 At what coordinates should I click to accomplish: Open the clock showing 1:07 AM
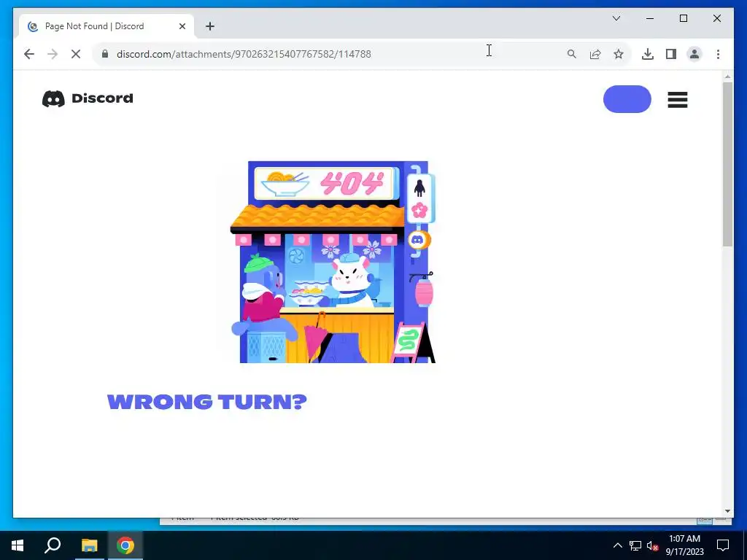point(684,545)
